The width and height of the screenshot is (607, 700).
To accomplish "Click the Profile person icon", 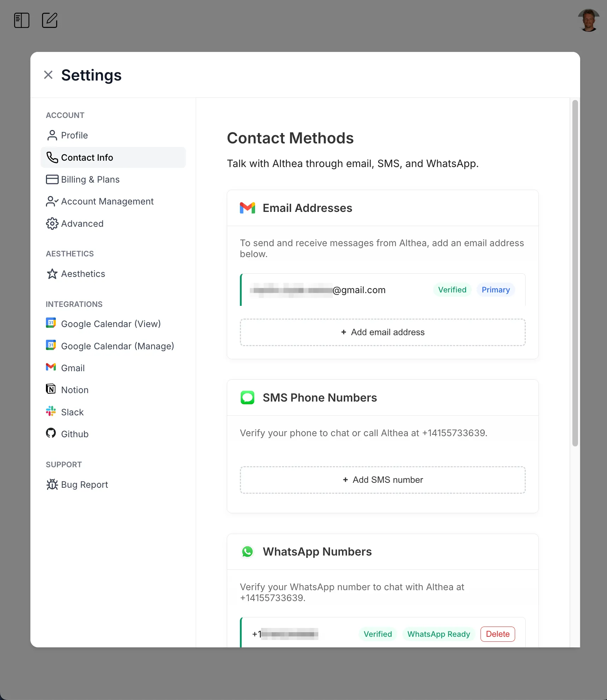I will pyautogui.click(x=52, y=135).
